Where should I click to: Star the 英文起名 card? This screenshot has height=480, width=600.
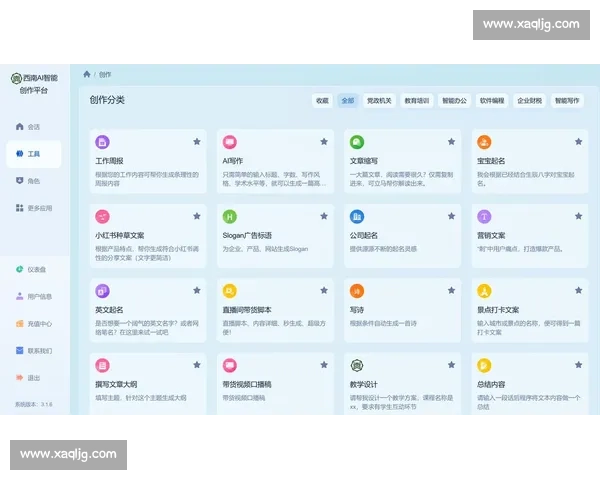tap(197, 291)
